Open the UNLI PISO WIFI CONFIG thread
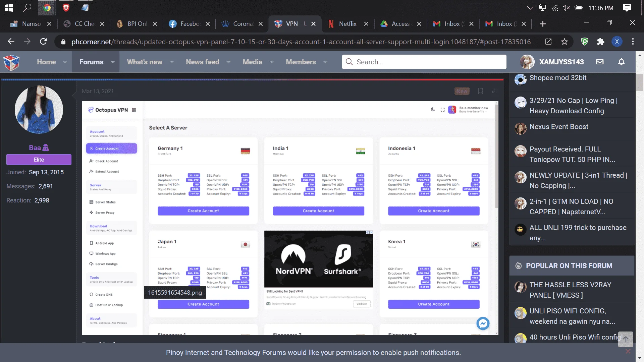Viewport: 644px width, 362px height. click(x=572, y=316)
